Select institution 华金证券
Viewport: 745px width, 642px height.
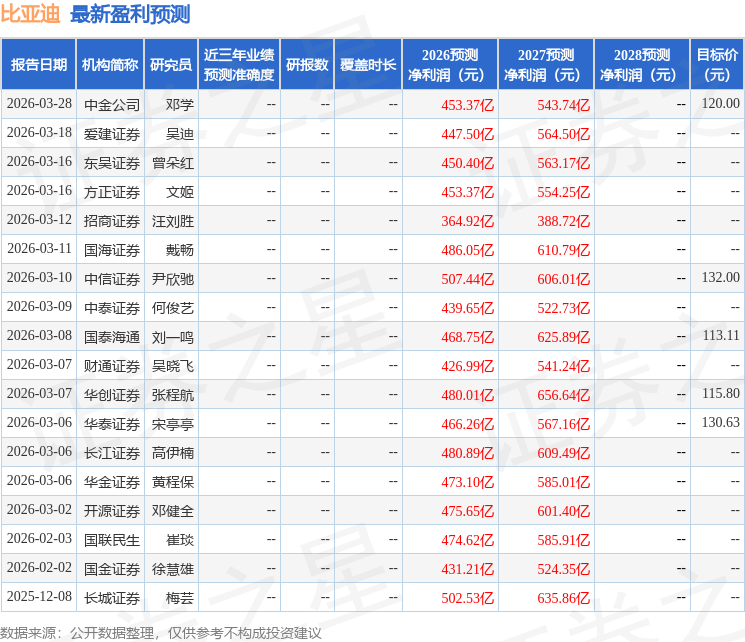click(112, 482)
